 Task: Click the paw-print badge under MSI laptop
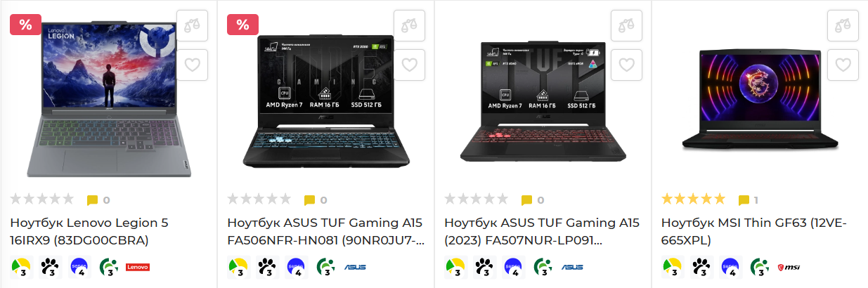(701, 268)
